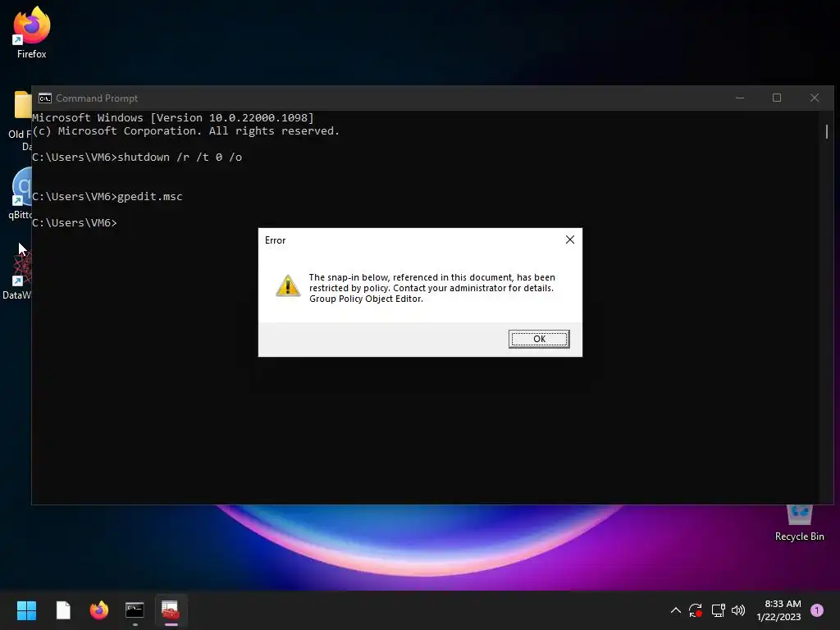Click the 'gpedit.msc' command line text
840x630 pixels.
pos(150,197)
